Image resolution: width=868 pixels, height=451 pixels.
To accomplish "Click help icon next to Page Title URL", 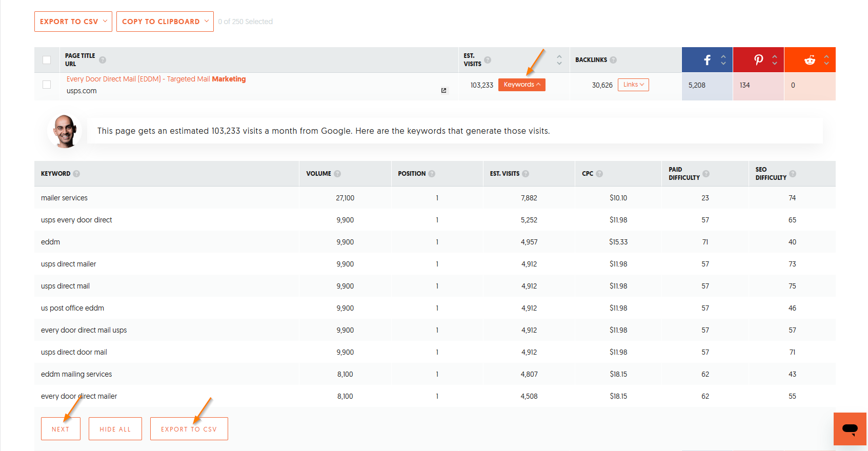I will 103,60.
